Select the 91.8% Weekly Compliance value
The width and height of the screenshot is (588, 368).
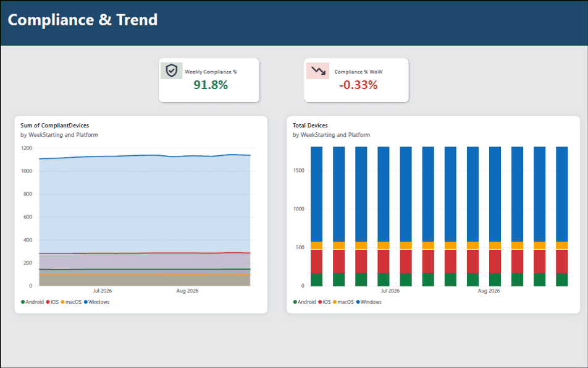(x=211, y=85)
